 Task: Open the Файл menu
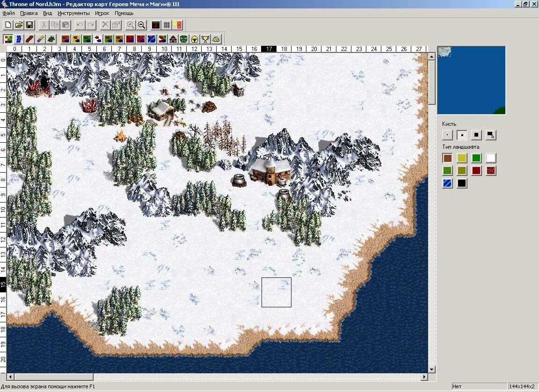tap(8, 13)
